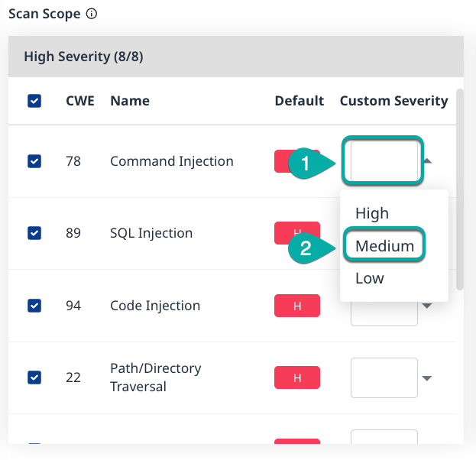Image resolution: width=476 pixels, height=460 pixels.
Task: Choose Medium in the severity dropdown list
Action: (384, 246)
